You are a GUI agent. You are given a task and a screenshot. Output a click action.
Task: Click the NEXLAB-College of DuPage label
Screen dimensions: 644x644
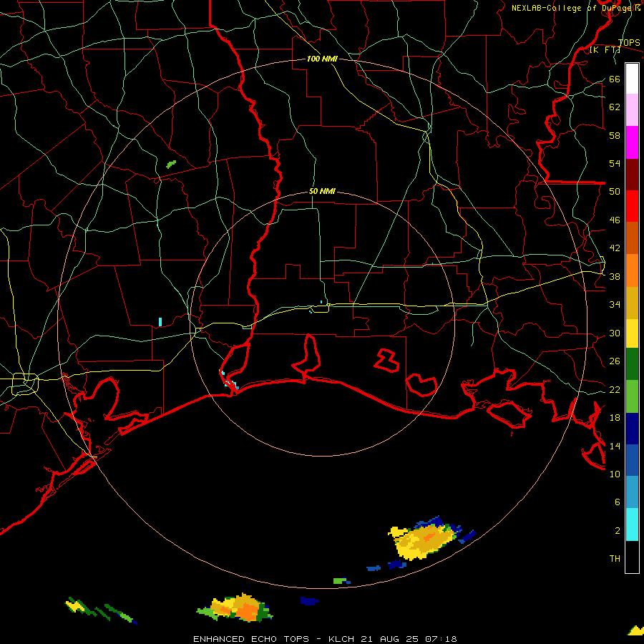coord(575,8)
